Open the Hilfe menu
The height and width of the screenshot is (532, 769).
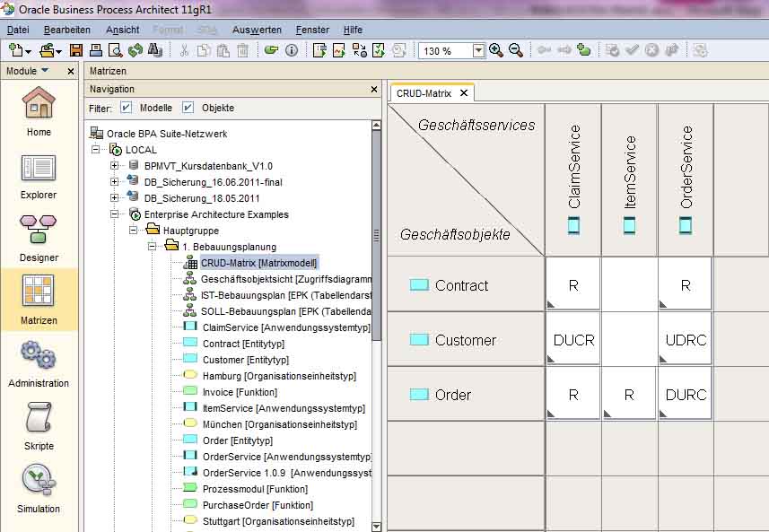tap(354, 30)
